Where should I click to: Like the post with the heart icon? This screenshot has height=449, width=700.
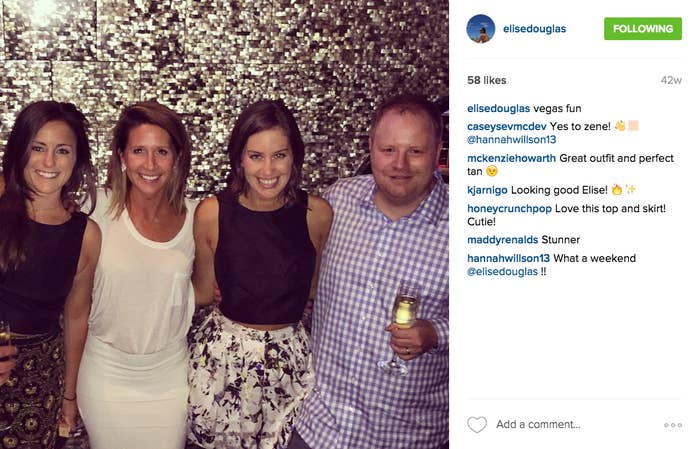coord(477,424)
